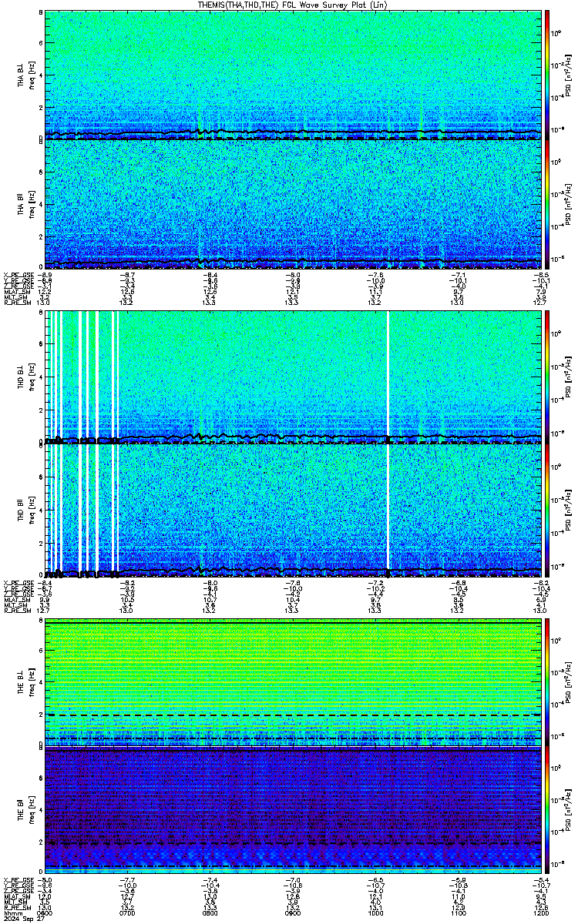Click the PSD color bar beside THE B-parallel
The width and height of the screenshot is (578, 924).
click(x=546, y=810)
